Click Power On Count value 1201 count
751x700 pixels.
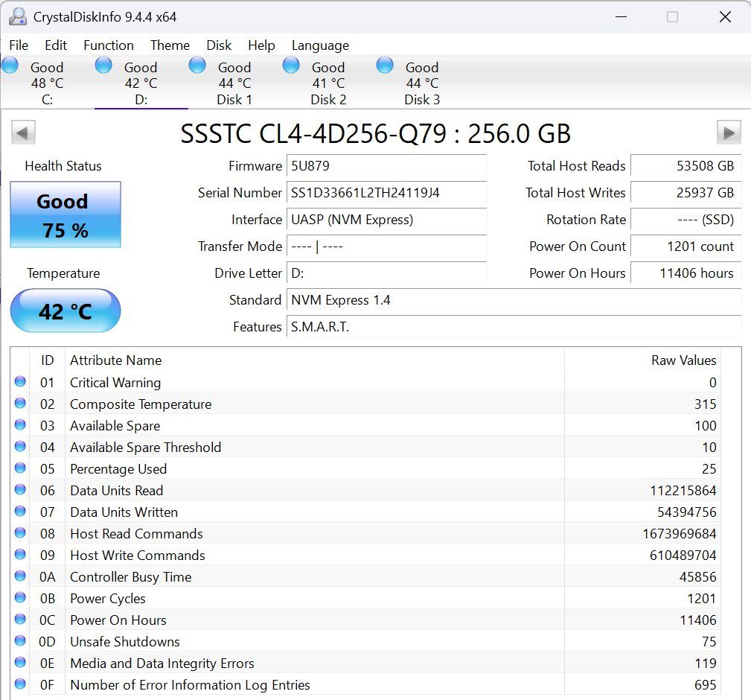[x=686, y=246]
